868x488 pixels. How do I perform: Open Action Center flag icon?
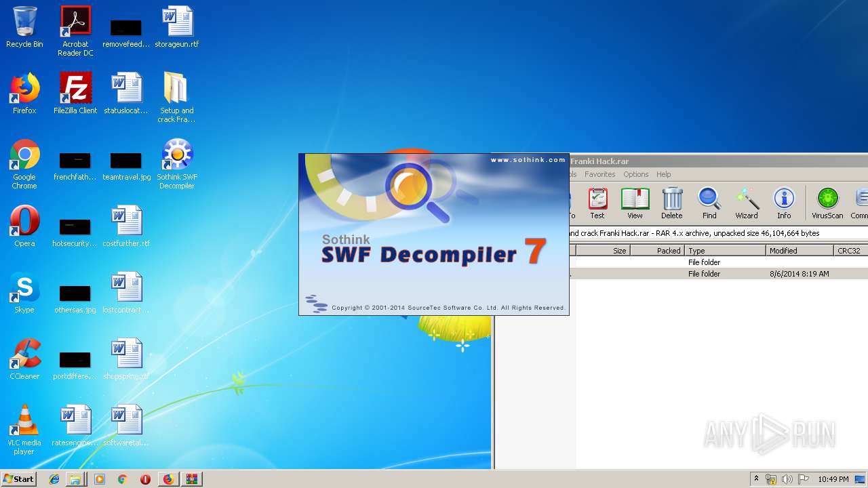(x=803, y=479)
